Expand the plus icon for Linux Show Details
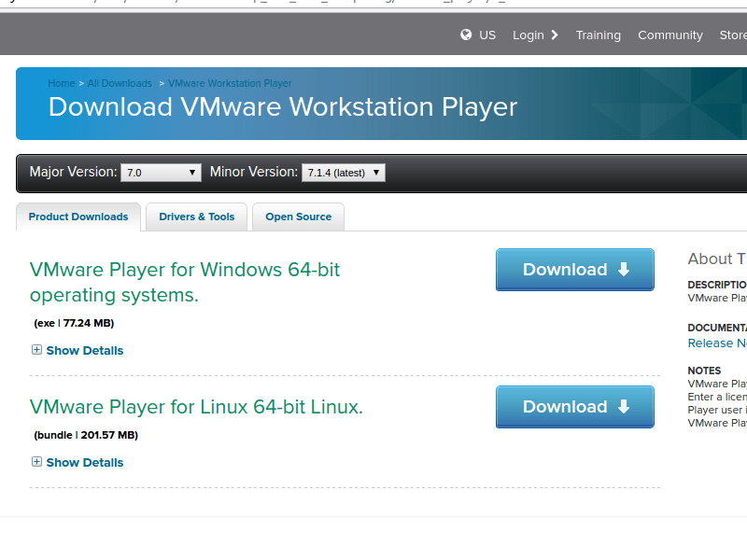The width and height of the screenshot is (747, 560). click(36, 462)
